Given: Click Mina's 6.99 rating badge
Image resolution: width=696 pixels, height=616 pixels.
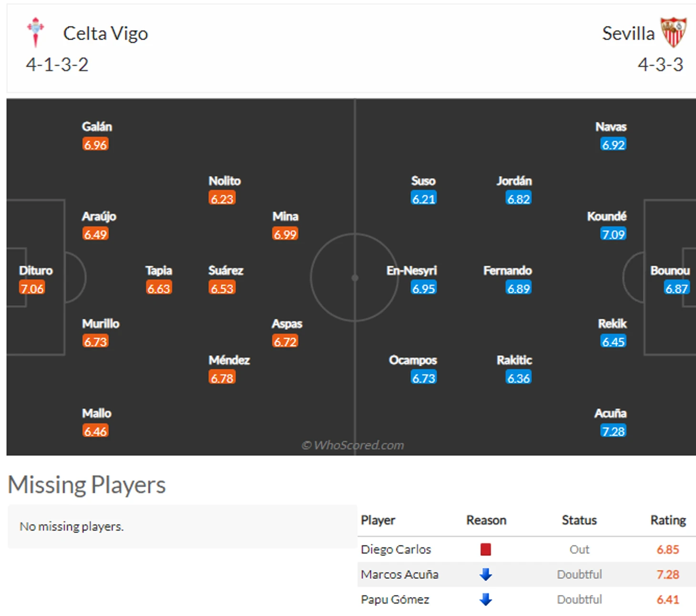Looking at the screenshot, I should click(285, 234).
